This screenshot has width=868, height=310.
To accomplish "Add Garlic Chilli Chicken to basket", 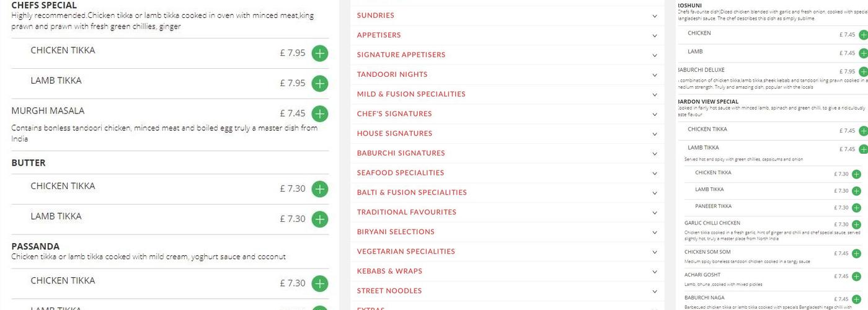I will coord(856,224).
